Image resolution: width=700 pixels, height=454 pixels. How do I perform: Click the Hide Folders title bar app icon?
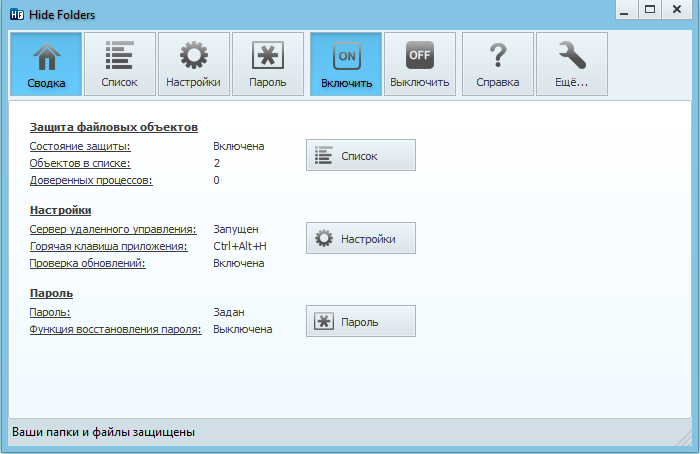click(17, 15)
